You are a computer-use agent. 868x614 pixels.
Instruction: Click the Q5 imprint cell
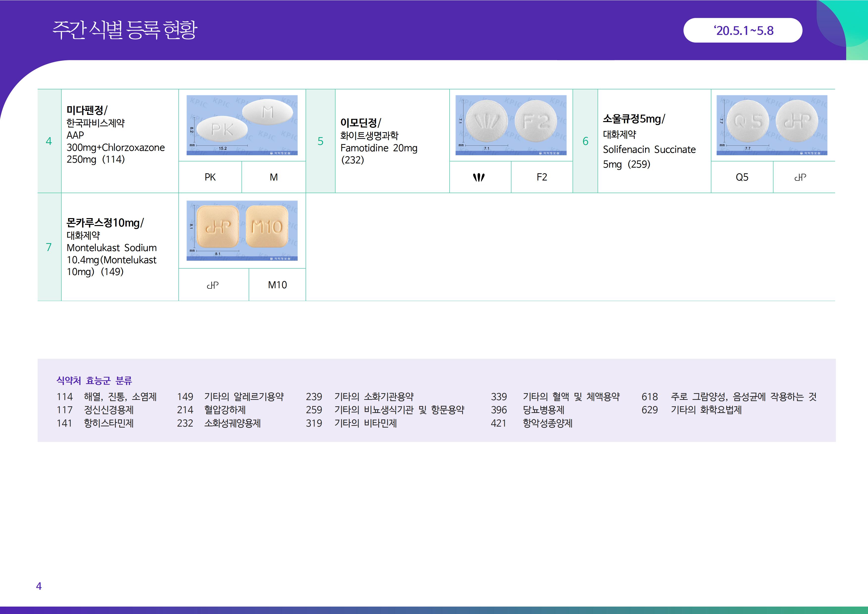(742, 177)
